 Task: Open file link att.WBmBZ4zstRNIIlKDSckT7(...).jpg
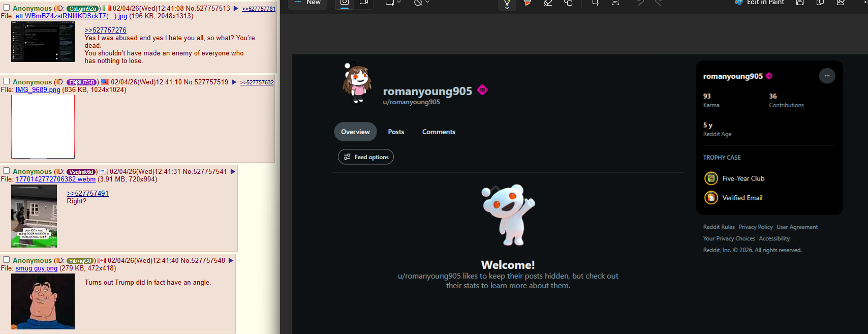(71, 16)
